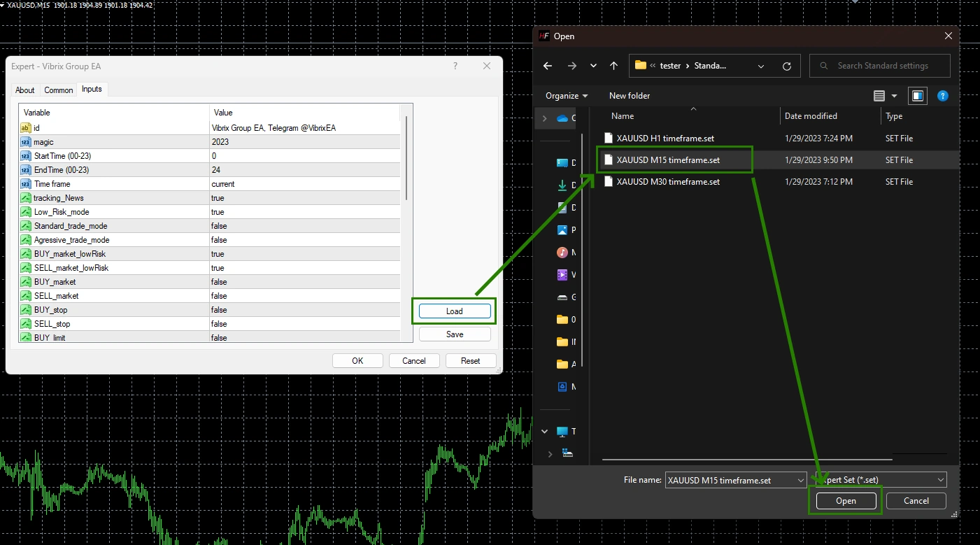Select OneDrive cloud icon in sidebar
Screen dimensions: 980x545
click(x=562, y=118)
